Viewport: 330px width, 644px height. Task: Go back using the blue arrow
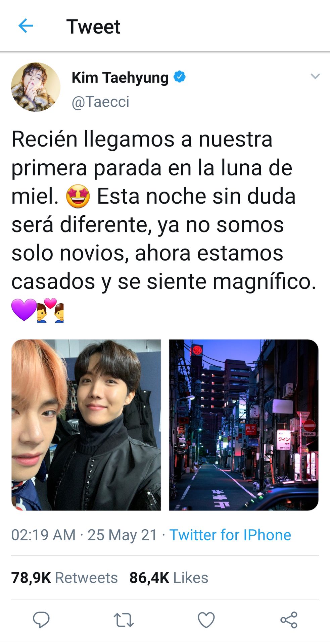(x=26, y=26)
